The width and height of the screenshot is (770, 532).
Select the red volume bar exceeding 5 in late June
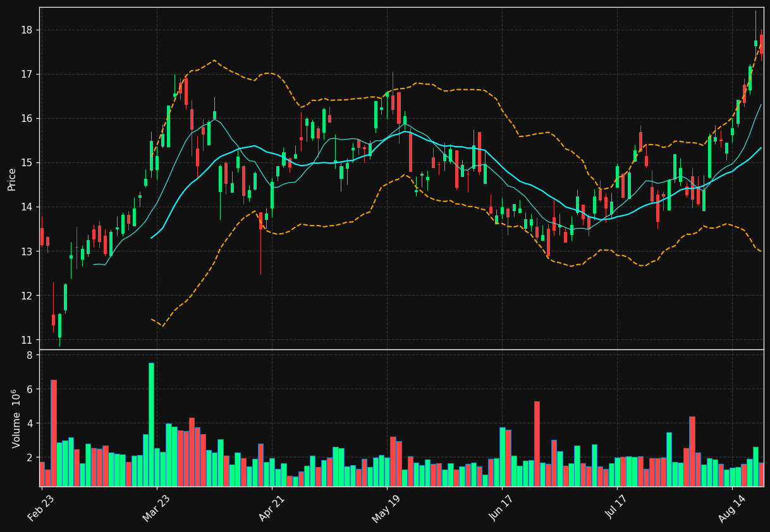[537, 444]
